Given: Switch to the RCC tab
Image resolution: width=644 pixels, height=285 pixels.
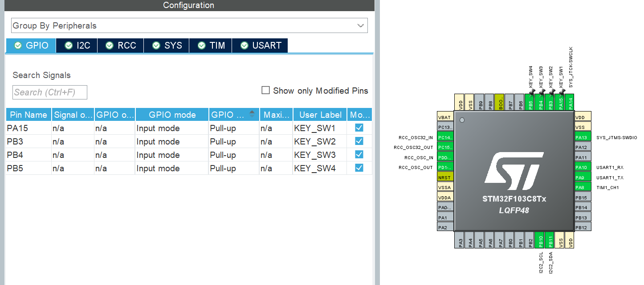Looking at the screenshot, I should [121, 45].
